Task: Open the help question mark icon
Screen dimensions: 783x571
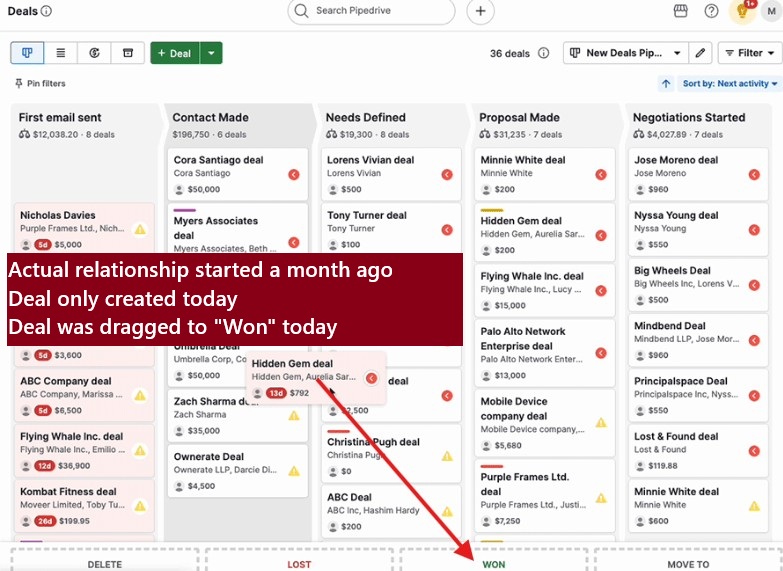Action: point(711,11)
